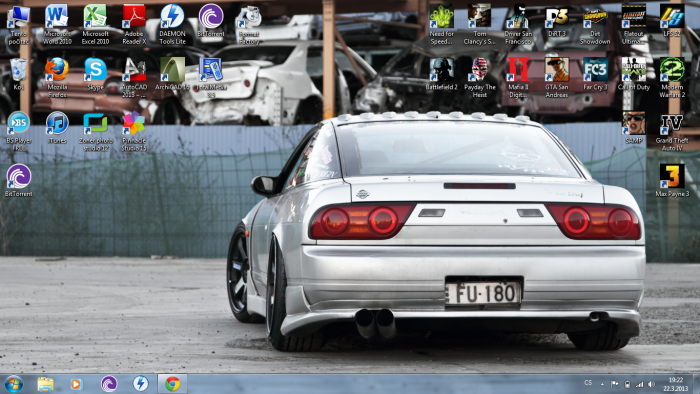The height and width of the screenshot is (394, 700).
Task: Select the iTunes desktop shortcut
Action: (57, 127)
